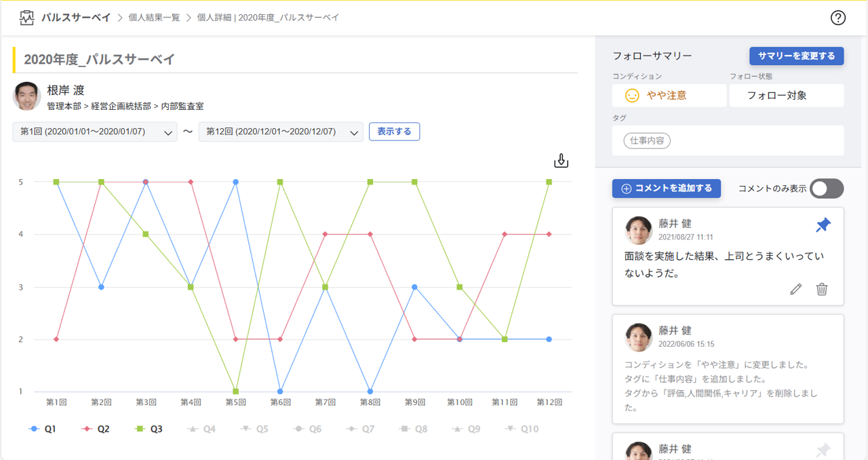Add a comment with コメントを追加する

(x=666, y=189)
